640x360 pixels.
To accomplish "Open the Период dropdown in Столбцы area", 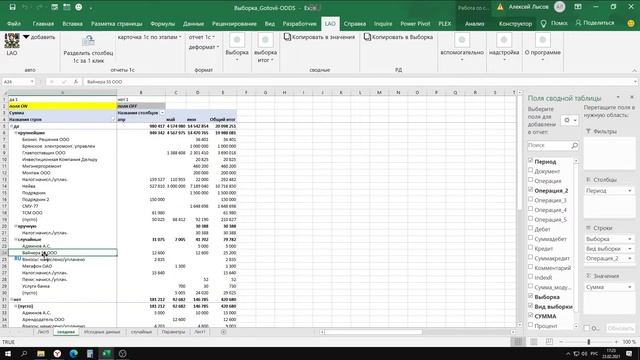I will [x=629, y=191].
